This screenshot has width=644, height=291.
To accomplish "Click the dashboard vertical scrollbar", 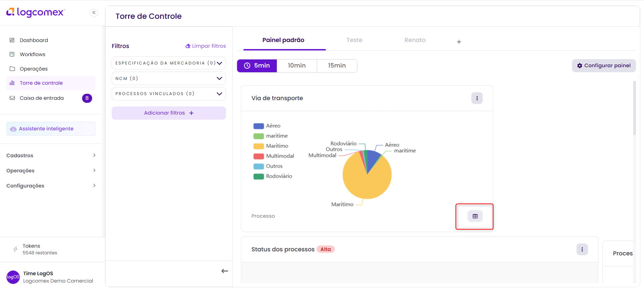I will (x=634, y=108).
